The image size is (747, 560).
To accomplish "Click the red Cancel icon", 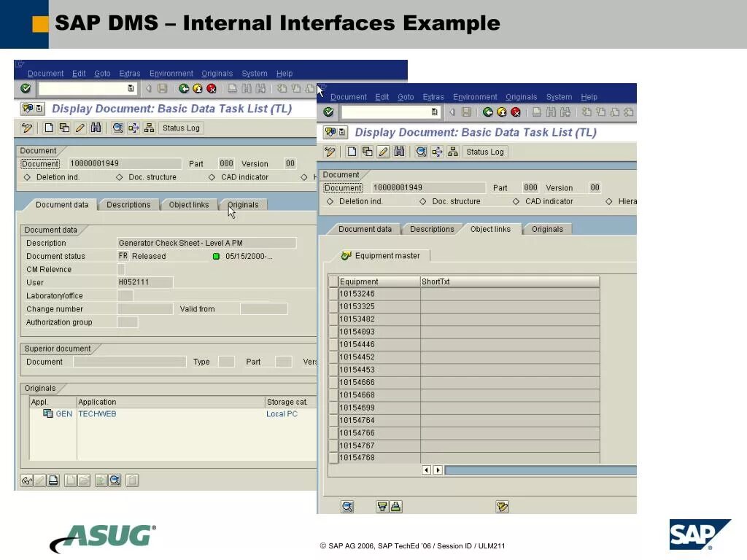I will [x=515, y=113].
